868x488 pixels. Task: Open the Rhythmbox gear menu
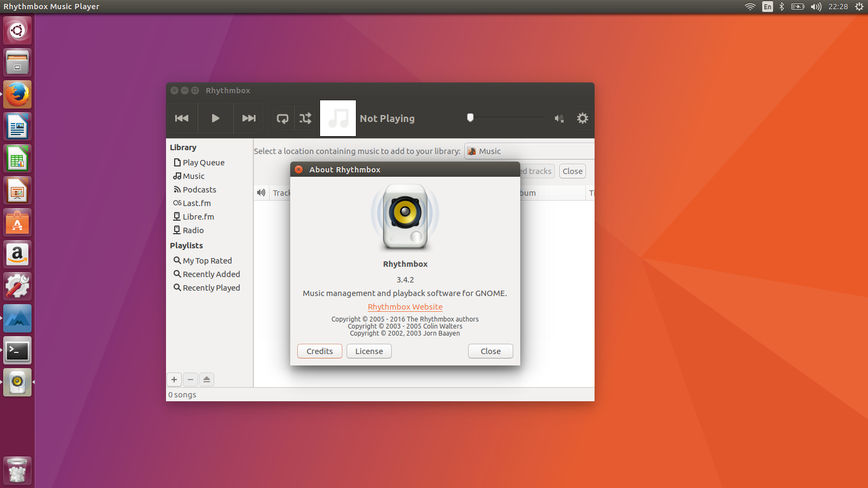pyautogui.click(x=583, y=118)
